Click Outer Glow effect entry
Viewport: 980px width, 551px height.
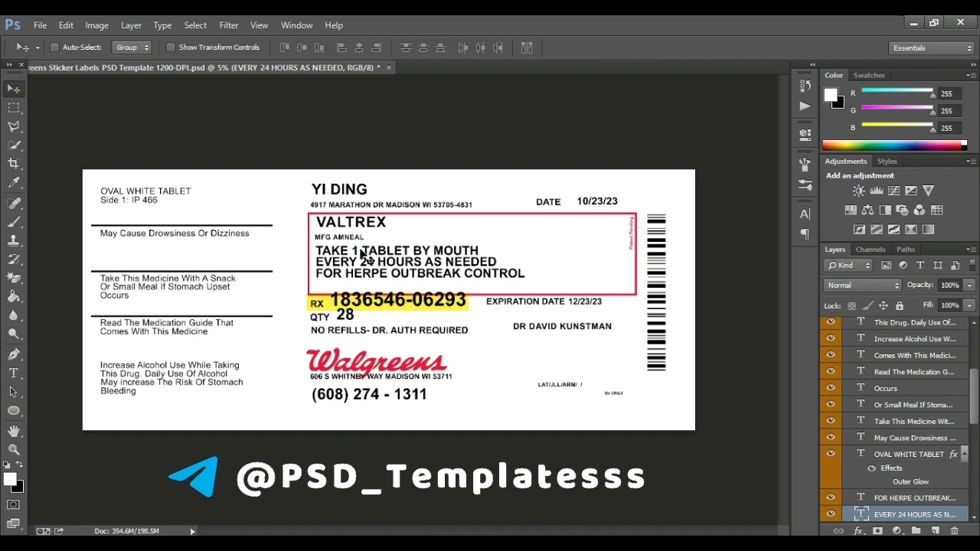point(910,482)
